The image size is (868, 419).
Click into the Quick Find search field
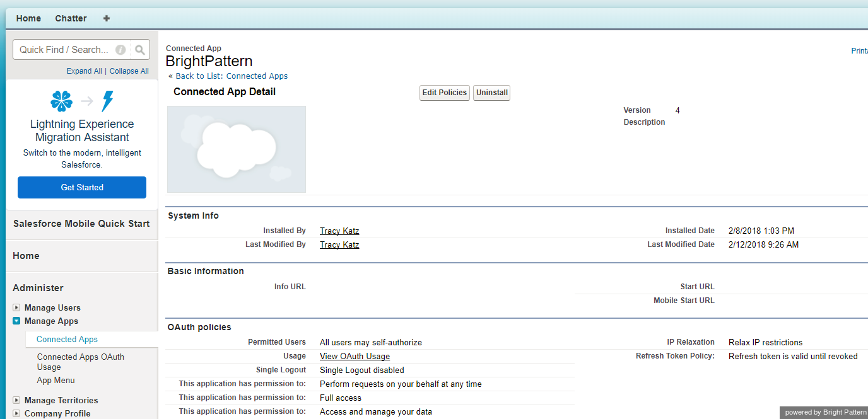pyautogui.click(x=63, y=50)
